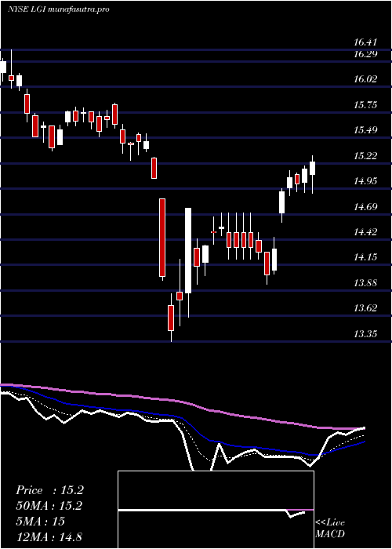The height and width of the screenshot is (549, 392).
Task: Click the 12MA : 14.8 readout
Action: pyautogui.click(x=49, y=536)
